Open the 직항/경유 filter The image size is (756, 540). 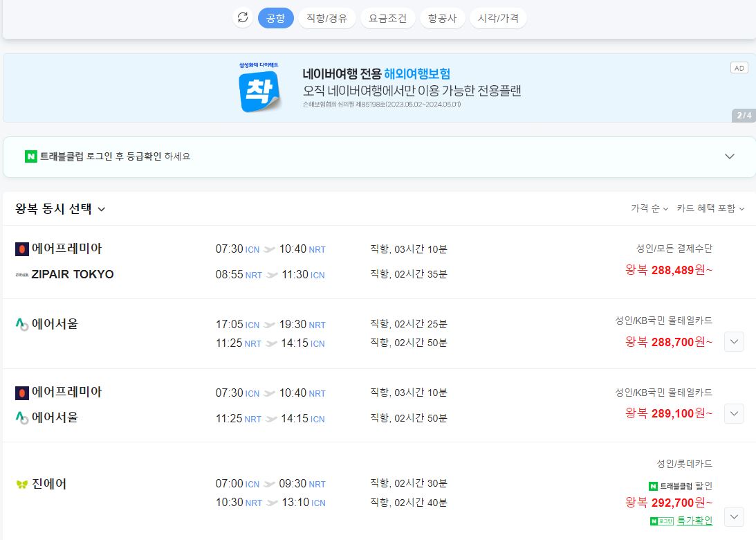327,18
